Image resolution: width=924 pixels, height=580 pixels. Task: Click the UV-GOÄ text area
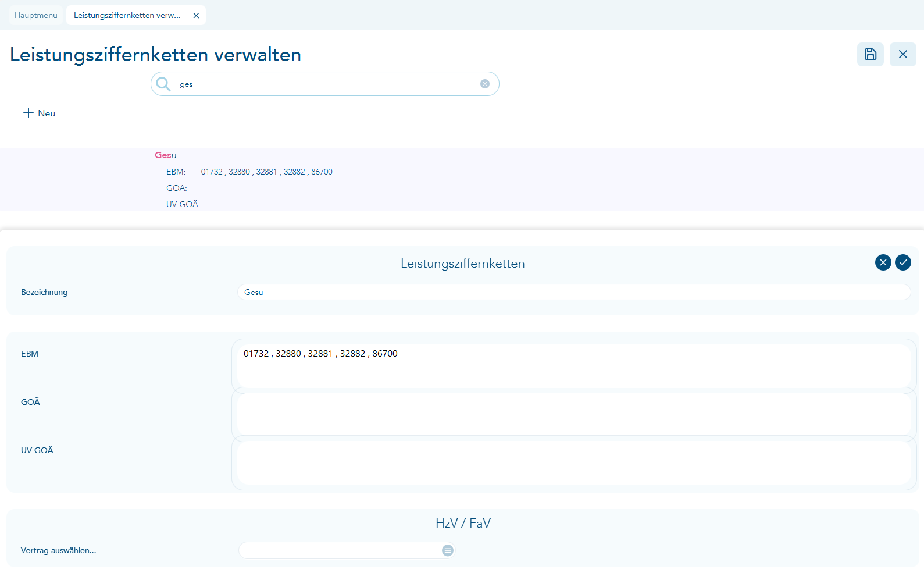coord(573,462)
